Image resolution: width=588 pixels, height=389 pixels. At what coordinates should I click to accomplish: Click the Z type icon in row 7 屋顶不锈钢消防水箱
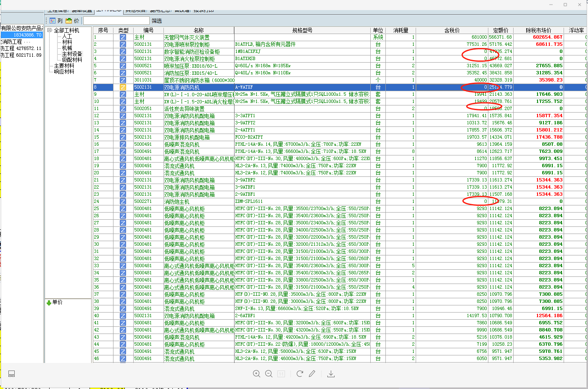click(123, 80)
